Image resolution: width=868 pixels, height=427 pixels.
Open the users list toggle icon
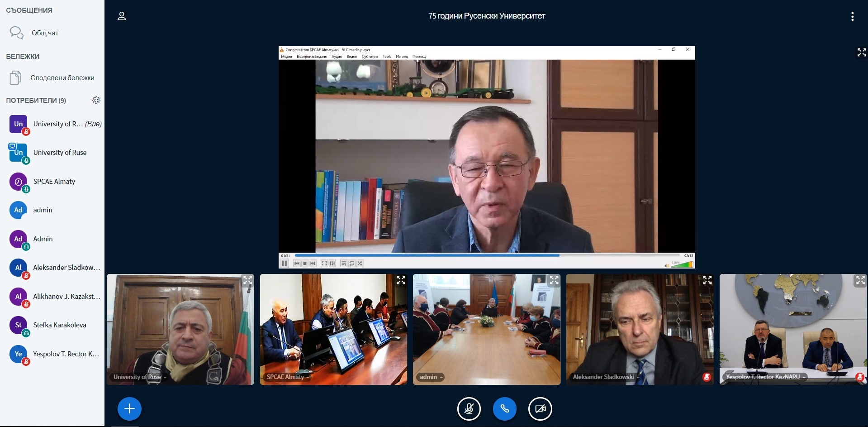point(122,16)
